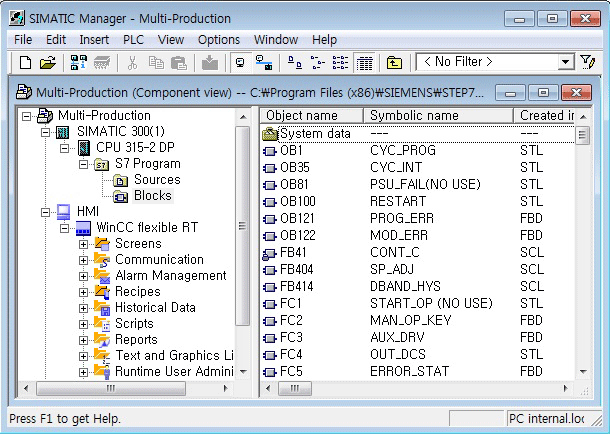
Task: Switch to List view
Action: (x=340, y=62)
